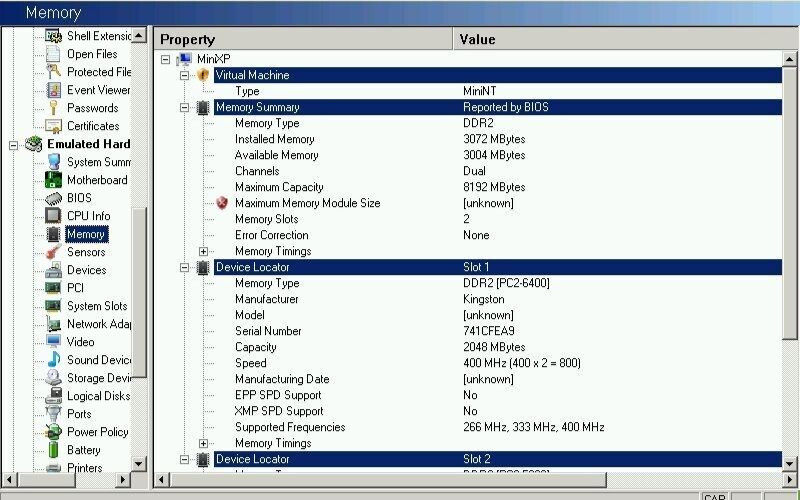Image resolution: width=800 pixels, height=500 pixels.
Task: Select the Shell Extensions icon in sidebar
Action: coord(53,36)
